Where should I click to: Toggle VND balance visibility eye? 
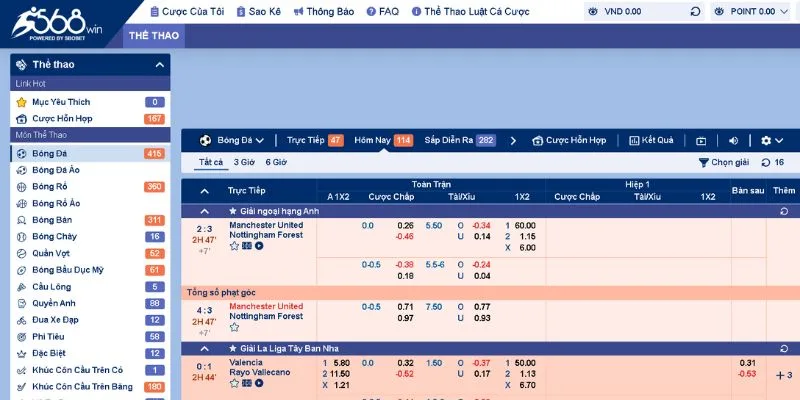pos(592,11)
